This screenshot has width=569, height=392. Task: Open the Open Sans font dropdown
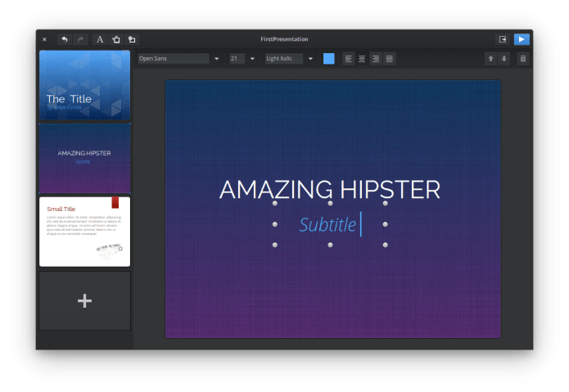pos(216,59)
